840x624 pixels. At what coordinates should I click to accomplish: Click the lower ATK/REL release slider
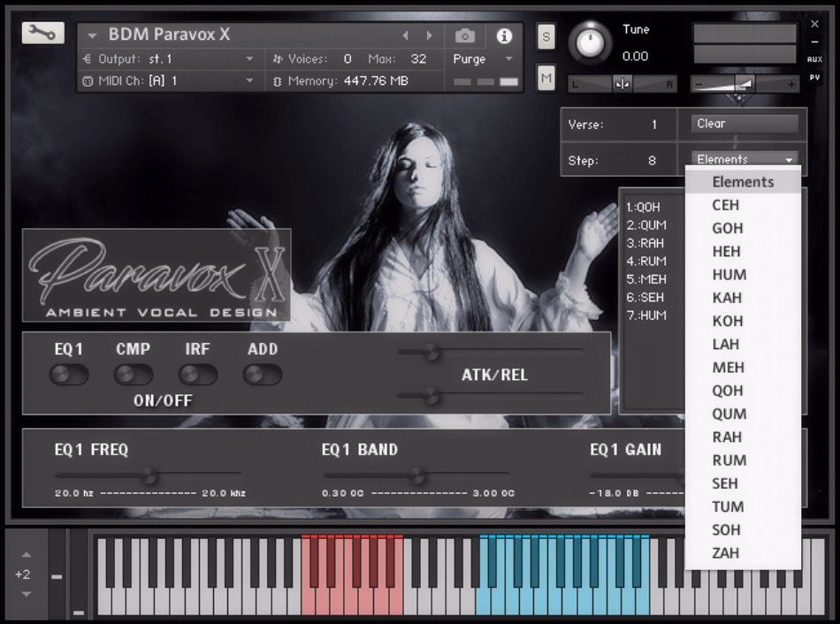[x=490, y=396]
